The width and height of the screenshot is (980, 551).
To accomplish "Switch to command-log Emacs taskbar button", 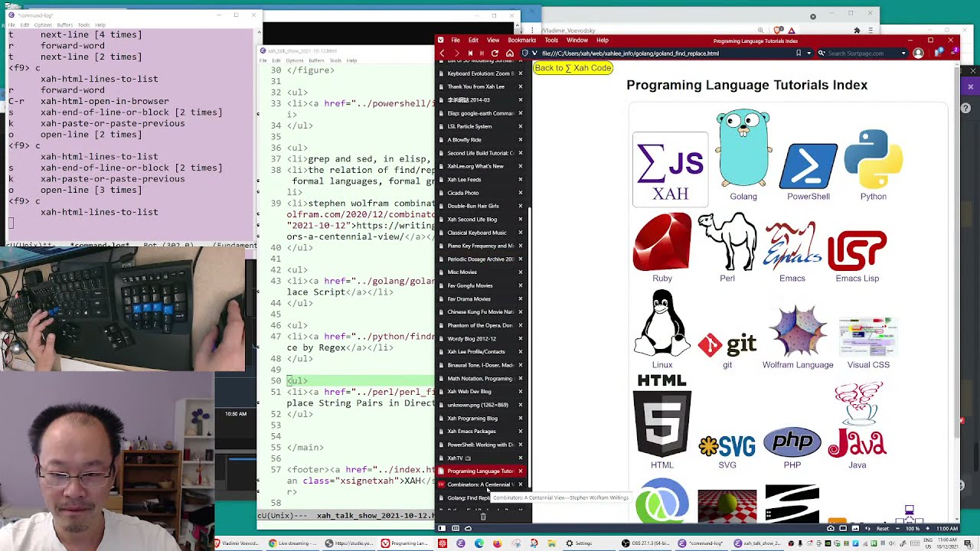I will click(700, 543).
